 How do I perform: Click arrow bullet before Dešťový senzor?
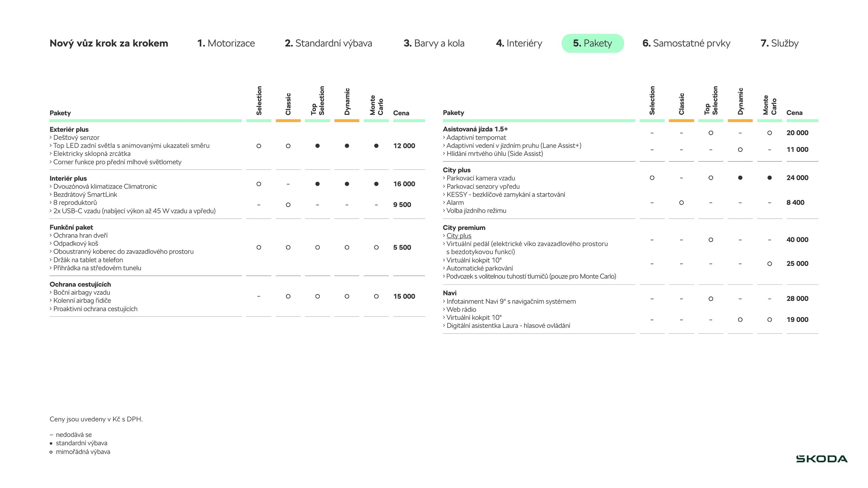(x=51, y=137)
